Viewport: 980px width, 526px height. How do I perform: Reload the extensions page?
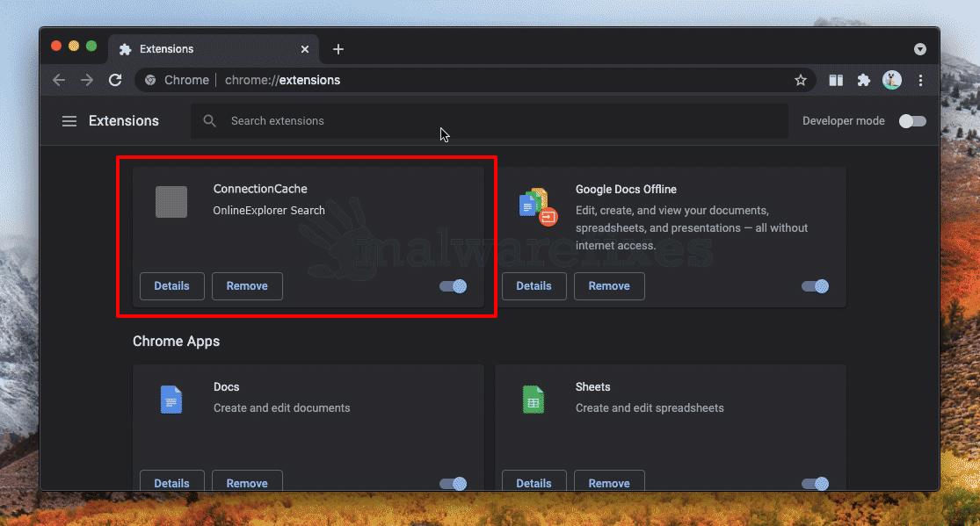click(115, 80)
